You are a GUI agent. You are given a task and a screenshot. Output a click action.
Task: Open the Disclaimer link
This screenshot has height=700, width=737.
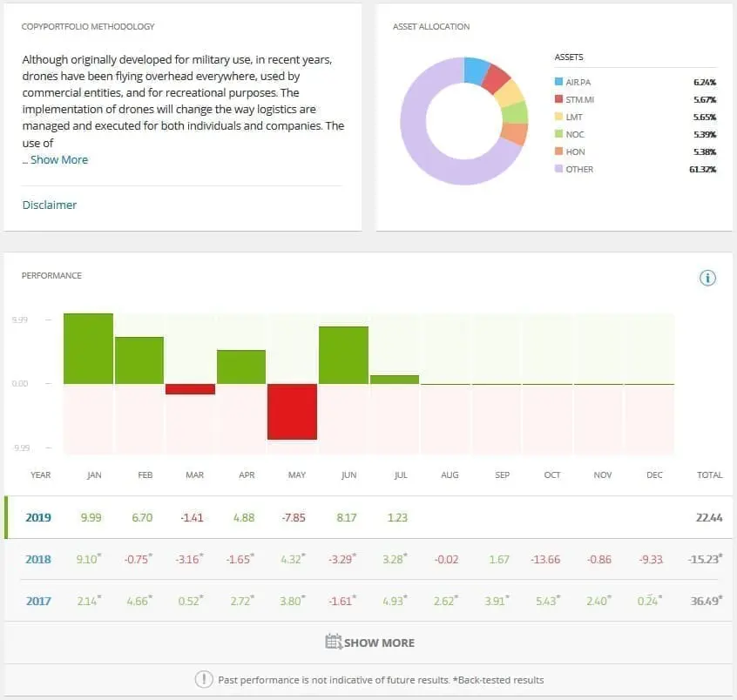coord(49,205)
